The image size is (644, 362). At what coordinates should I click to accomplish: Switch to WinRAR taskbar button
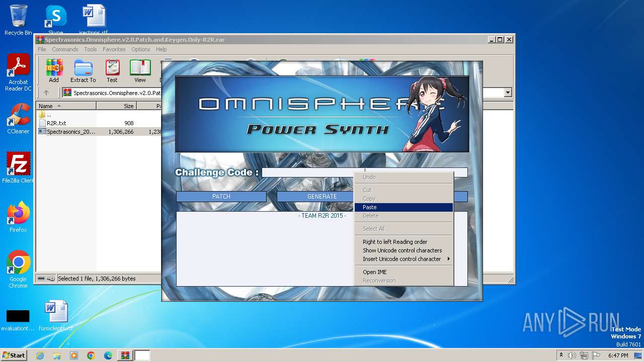pos(125,355)
